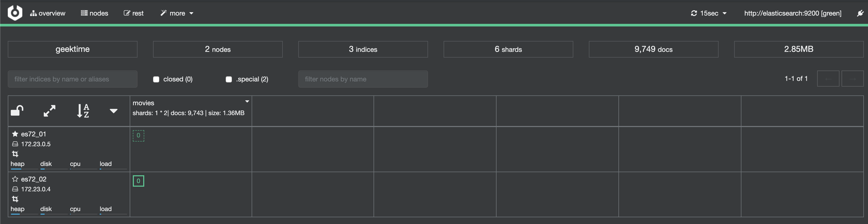Click the 9,749 docs stat box
868x224 pixels.
point(653,49)
